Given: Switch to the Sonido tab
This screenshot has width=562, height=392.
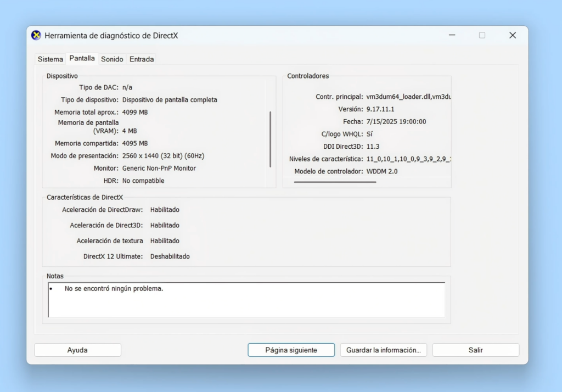Looking at the screenshot, I should tap(112, 59).
